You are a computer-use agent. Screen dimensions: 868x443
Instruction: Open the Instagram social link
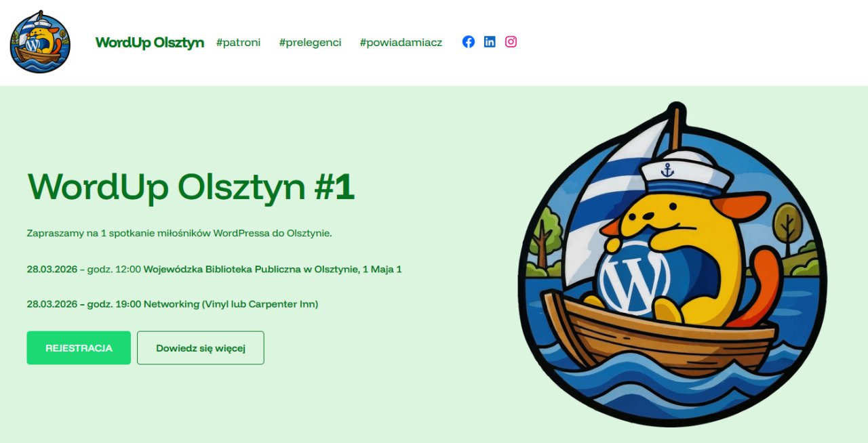pyautogui.click(x=511, y=42)
